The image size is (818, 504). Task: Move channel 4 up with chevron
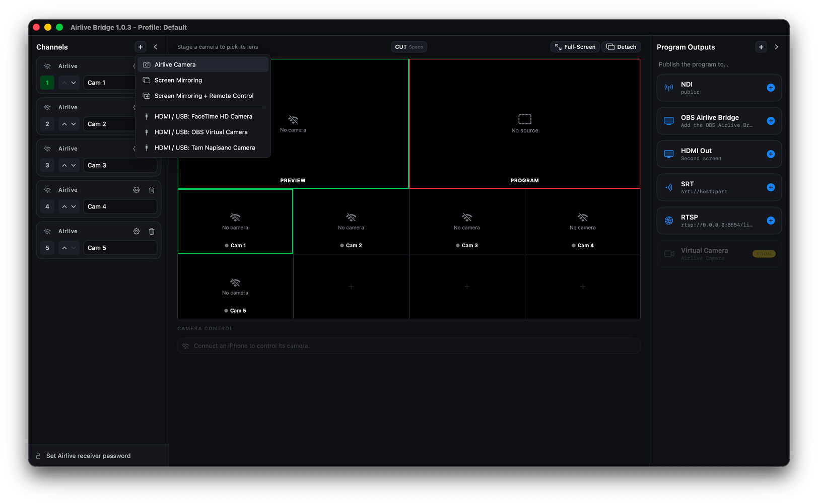pos(64,206)
